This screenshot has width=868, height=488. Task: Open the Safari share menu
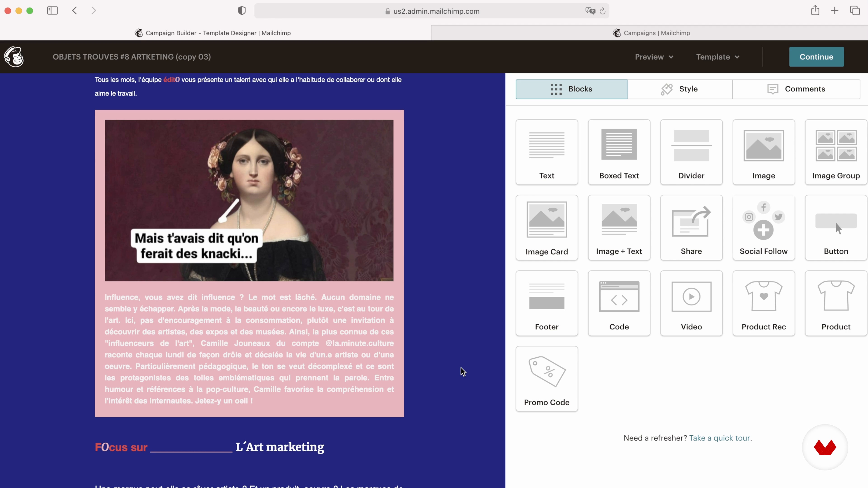click(x=815, y=10)
